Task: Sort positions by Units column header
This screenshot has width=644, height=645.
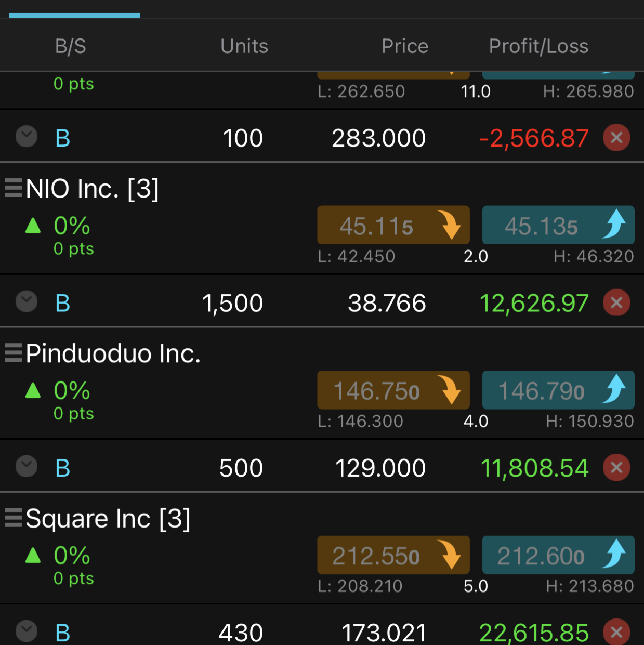Action: tap(244, 46)
